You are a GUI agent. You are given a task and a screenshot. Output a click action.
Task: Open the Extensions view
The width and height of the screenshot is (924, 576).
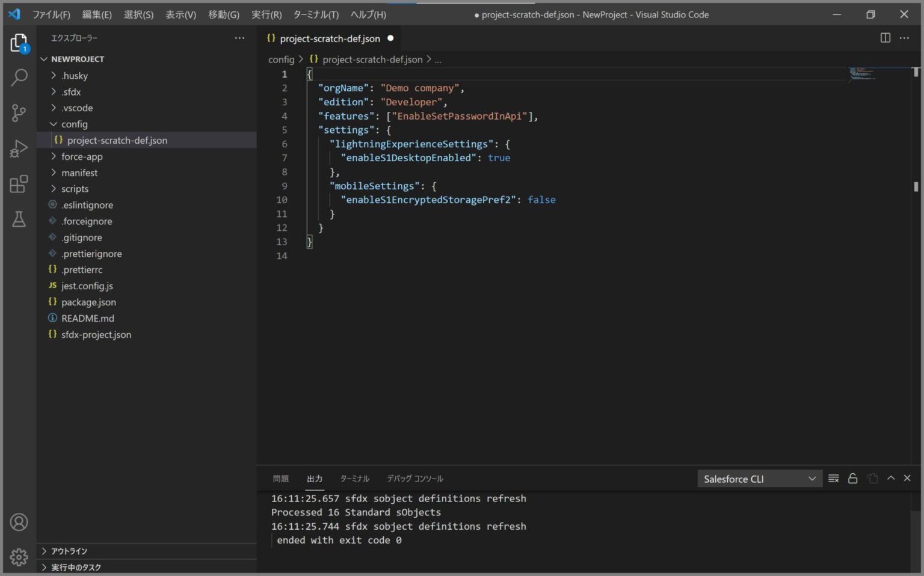tap(19, 184)
